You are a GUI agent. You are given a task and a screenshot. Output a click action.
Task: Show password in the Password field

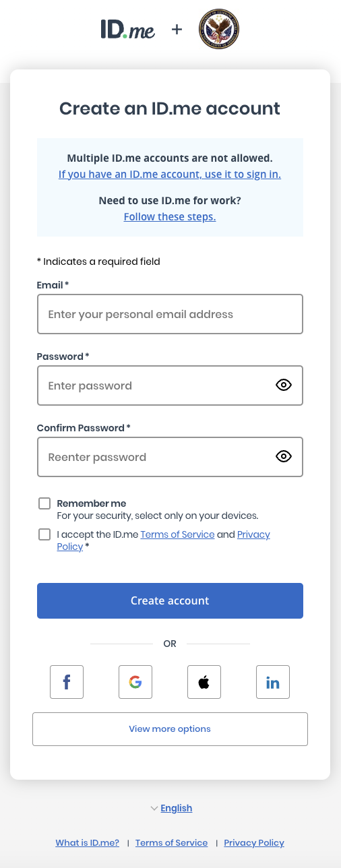click(x=284, y=385)
